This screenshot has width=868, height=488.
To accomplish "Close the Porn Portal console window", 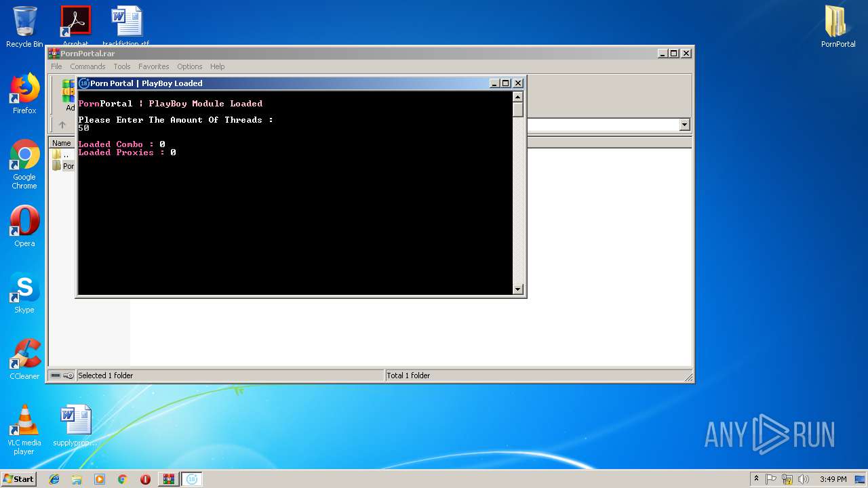I will pyautogui.click(x=518, y=83).
